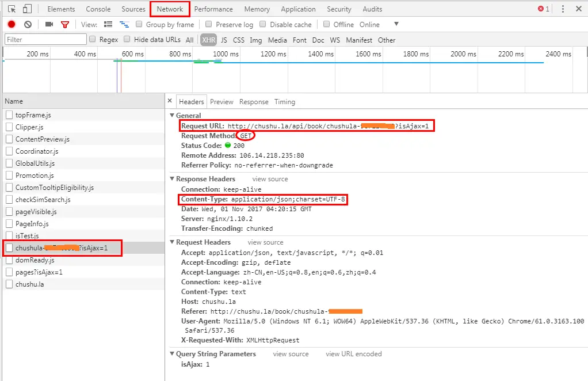Tick the Offline checkbox
Screen dimensions: 588x381
tap(327, 24)
